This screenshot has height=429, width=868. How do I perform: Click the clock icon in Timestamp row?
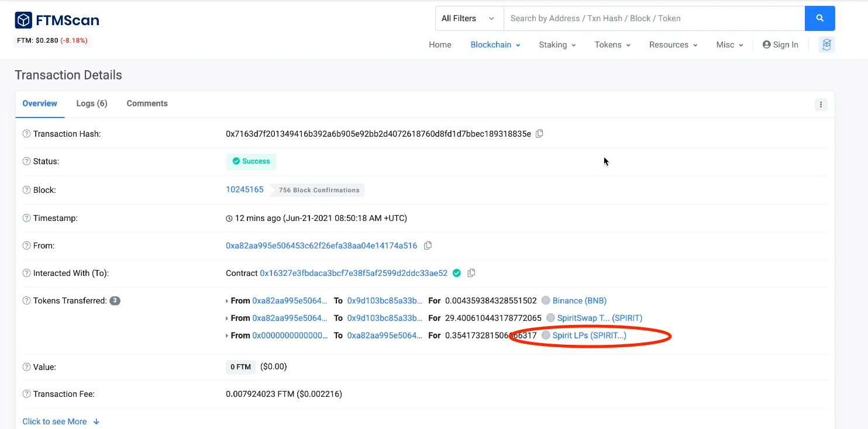229,219
